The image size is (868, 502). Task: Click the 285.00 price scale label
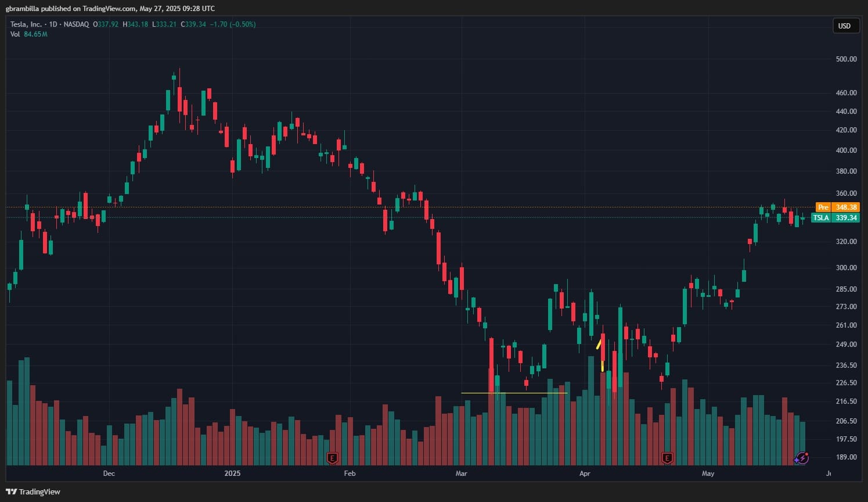tap(846, 289)
